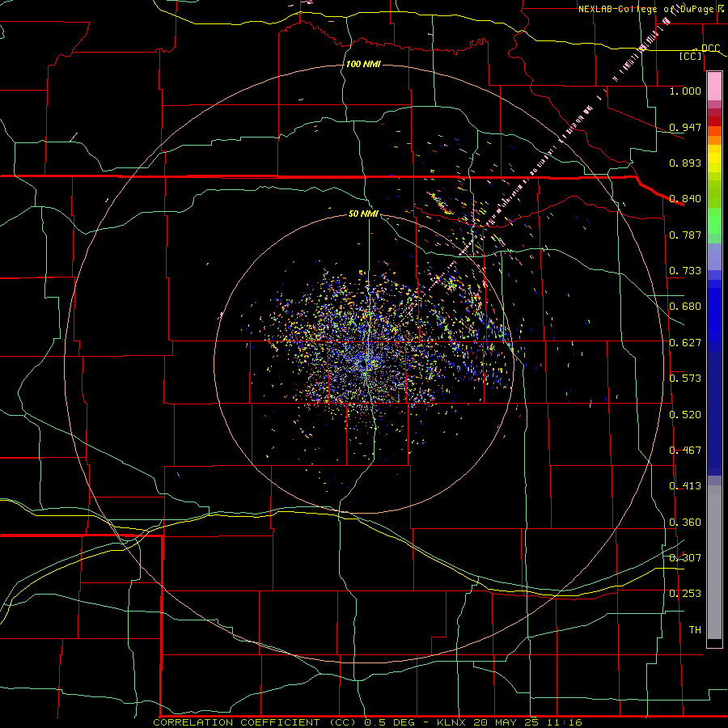This screenshot has width=728, height=728.
Task: Click the 0.627 value on the color scale
Action: [685, 343]
